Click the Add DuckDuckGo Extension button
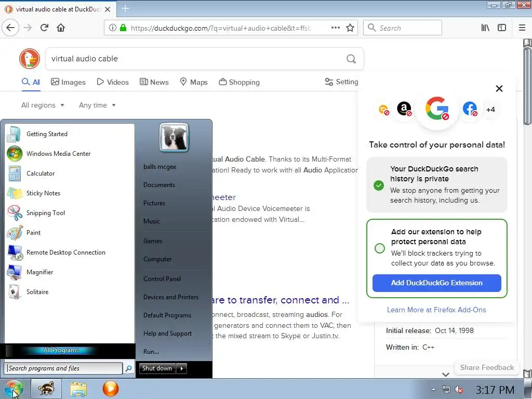Screen dimensions: 532x399 436,283
